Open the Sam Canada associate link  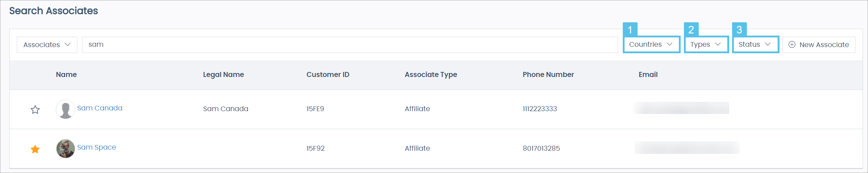[x=100, y=108]
